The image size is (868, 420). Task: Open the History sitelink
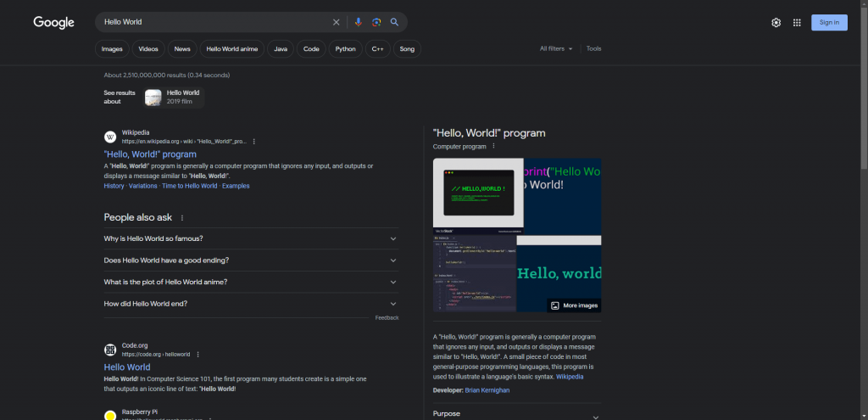point(114,186)
